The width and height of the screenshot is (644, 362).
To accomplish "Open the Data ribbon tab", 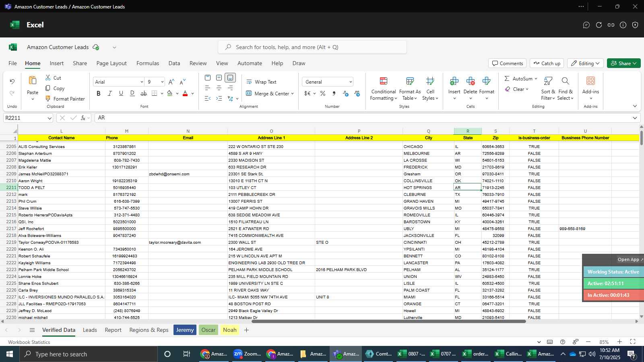I will (174, 63).
